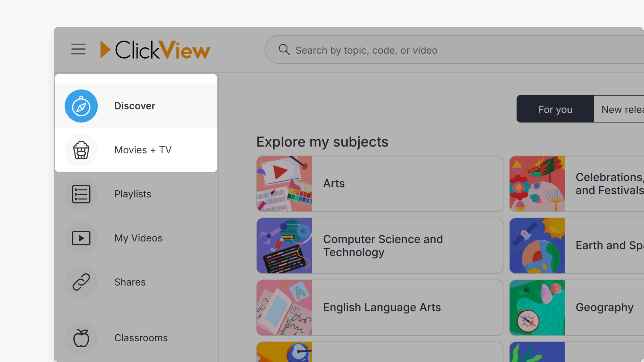Image resolution: width=644 pixels, height=362 pixels.
Task: Click the Playlists list icon
Action: tap(81, 194)
